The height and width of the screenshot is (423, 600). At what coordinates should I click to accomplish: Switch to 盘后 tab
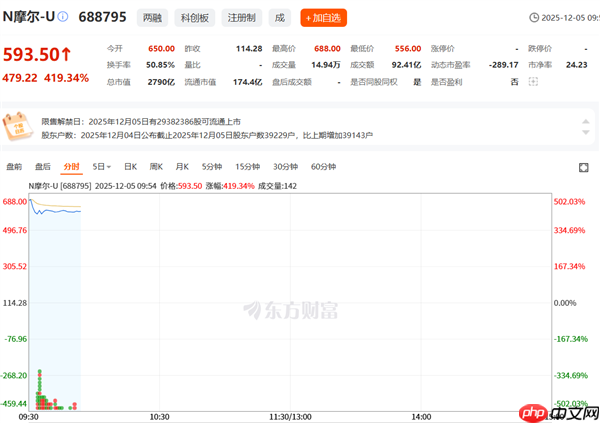pyautogui.click(x=43, y=167)
